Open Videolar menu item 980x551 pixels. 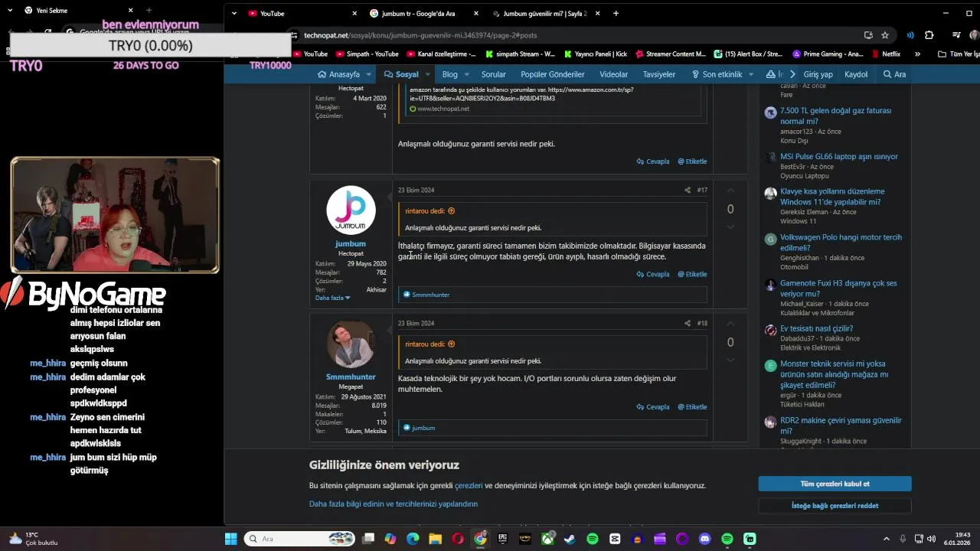point(613,74)
